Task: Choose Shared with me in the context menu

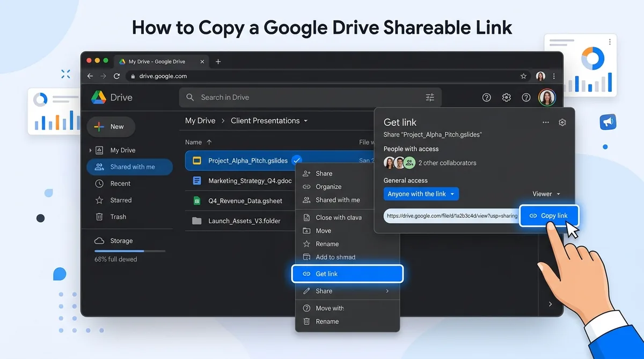Action: coord(347,200)
